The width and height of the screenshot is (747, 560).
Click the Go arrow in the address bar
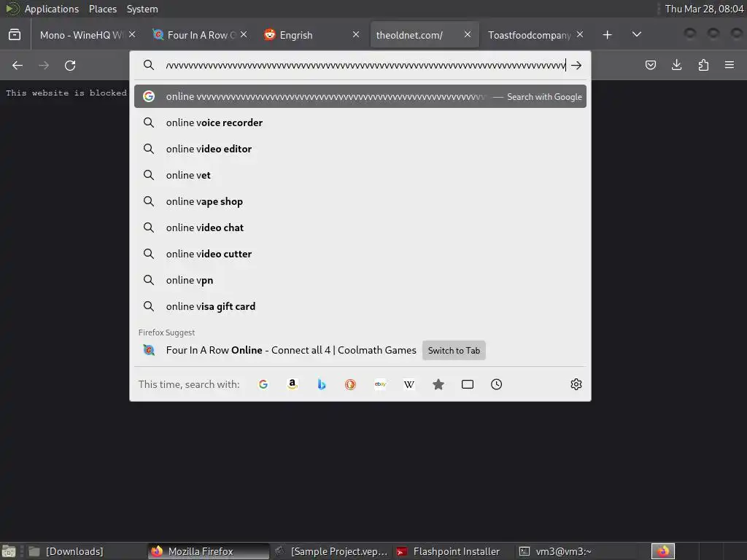pyautogui.click(x=576, y=65)
